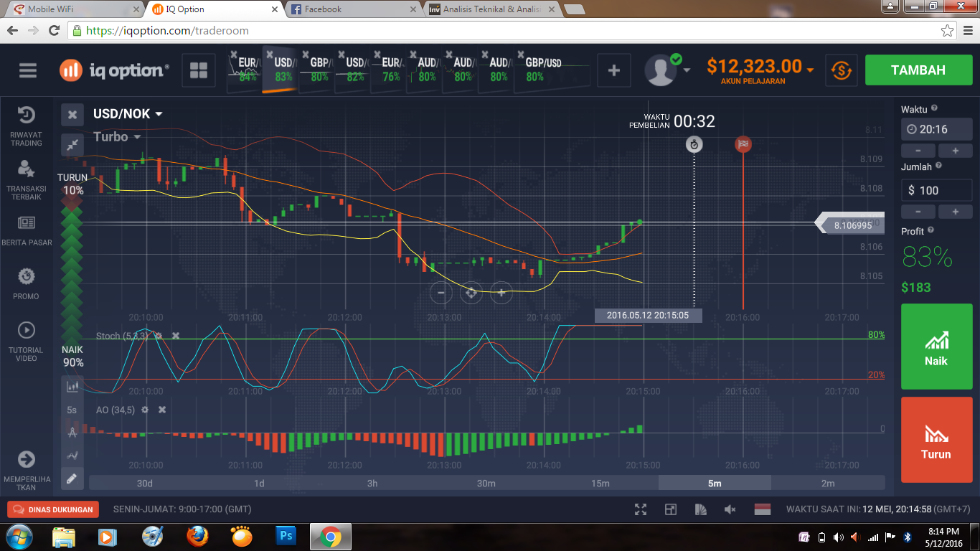Select the 2m chart range
Image resolution: width=980 pixels, height=551 pixels.
[x=828, y=483]
